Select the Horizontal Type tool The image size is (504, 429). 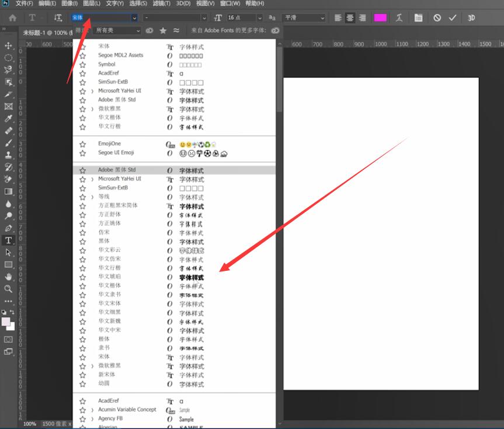point(8,240)
